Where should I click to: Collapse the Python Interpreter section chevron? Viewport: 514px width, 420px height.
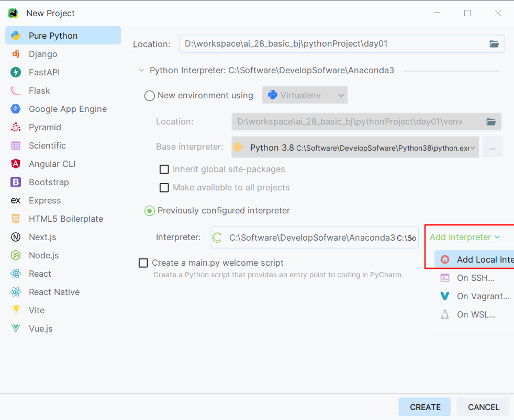(141, 71)
